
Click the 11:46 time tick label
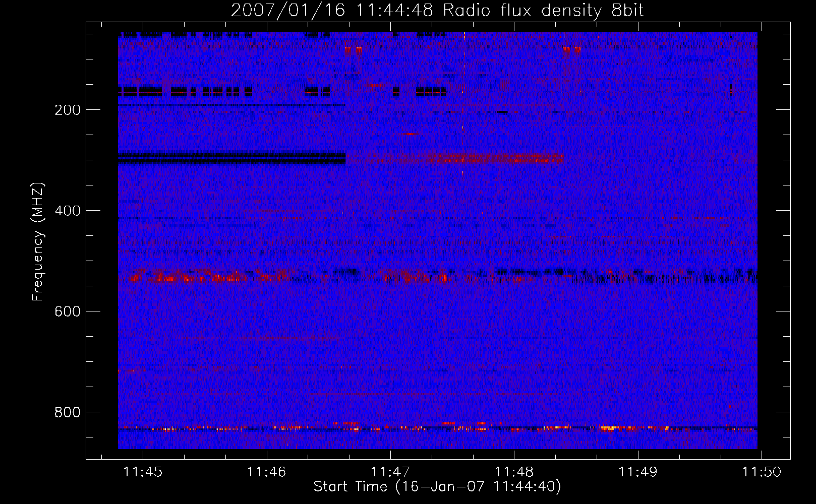coord(267,472)
